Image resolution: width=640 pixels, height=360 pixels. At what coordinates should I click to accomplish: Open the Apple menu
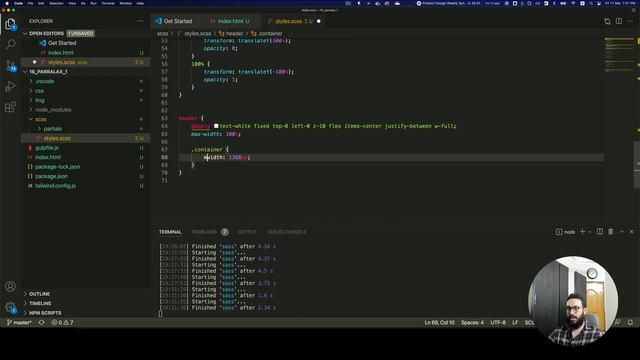(7, 3)
